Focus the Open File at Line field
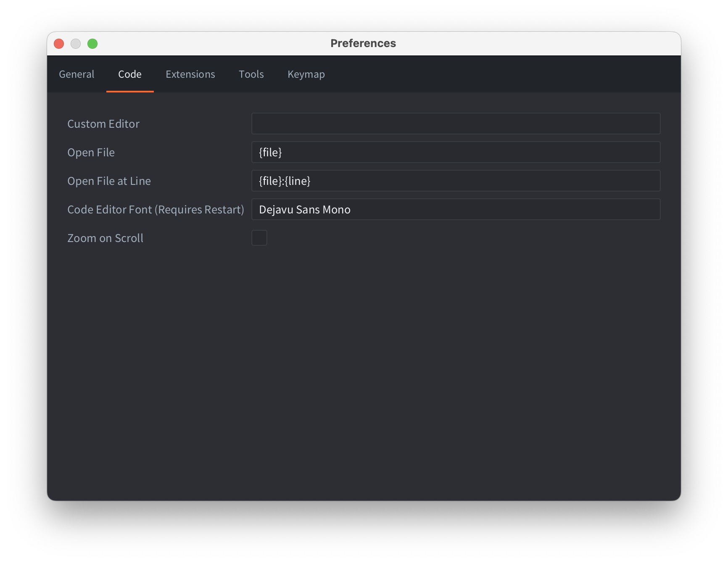Screen dimensions: 728x563 456,181
